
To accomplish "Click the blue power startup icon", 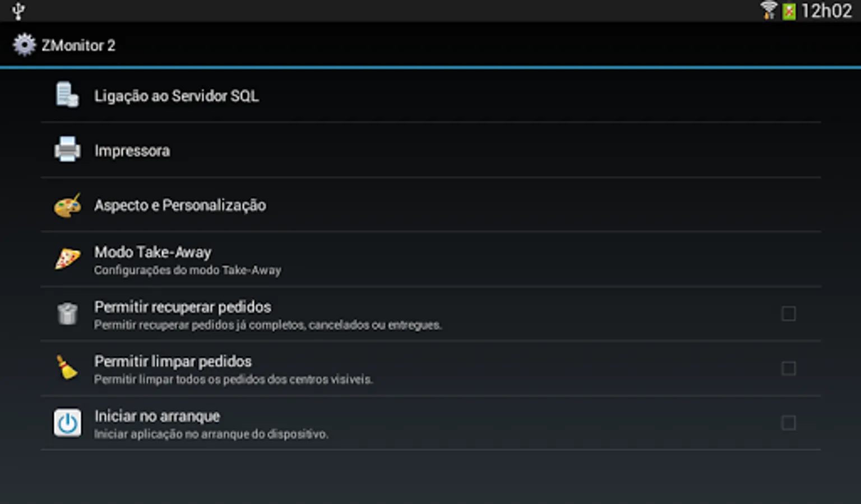I will pos(67,423).
